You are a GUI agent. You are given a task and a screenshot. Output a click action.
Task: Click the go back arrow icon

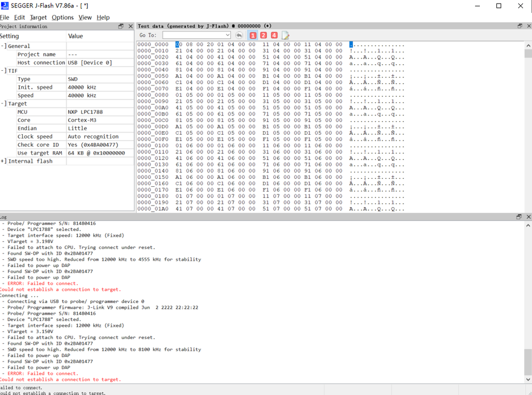click(x=239, y=35)
